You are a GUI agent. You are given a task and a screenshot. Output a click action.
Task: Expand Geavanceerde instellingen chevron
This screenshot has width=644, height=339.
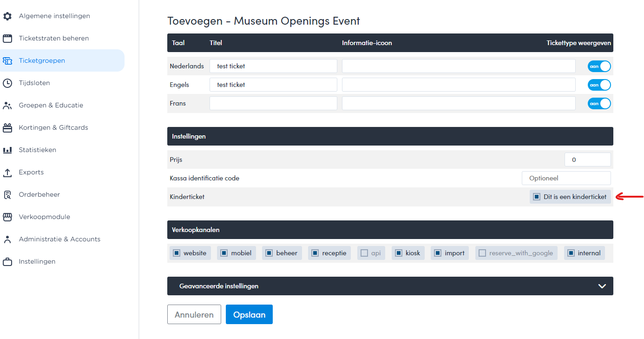[x=602, y=286]
